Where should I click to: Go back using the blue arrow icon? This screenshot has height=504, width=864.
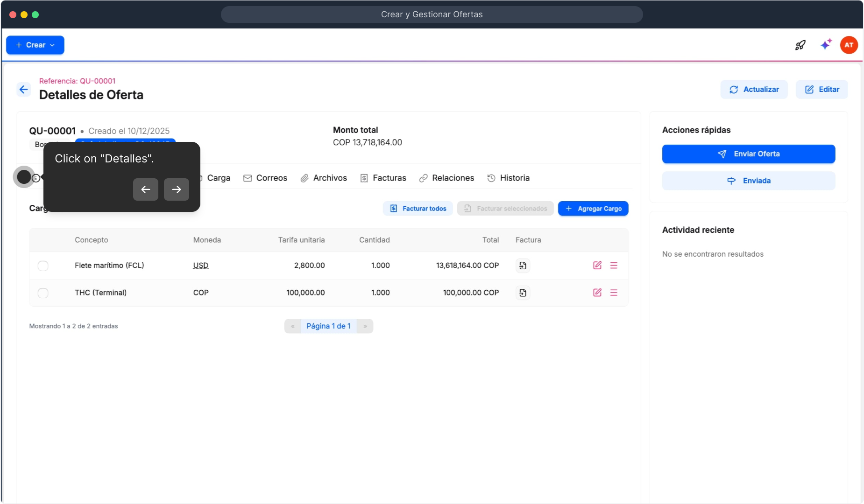(x=24, y=90)
